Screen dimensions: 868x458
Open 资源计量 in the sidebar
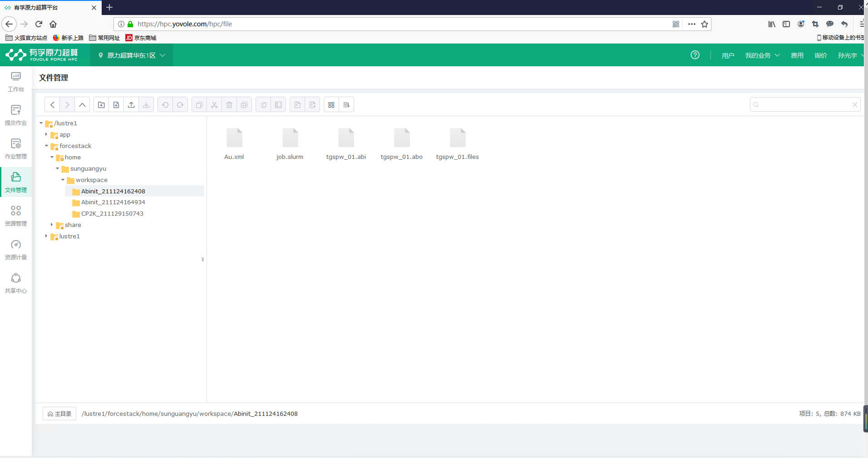point(16,250)
